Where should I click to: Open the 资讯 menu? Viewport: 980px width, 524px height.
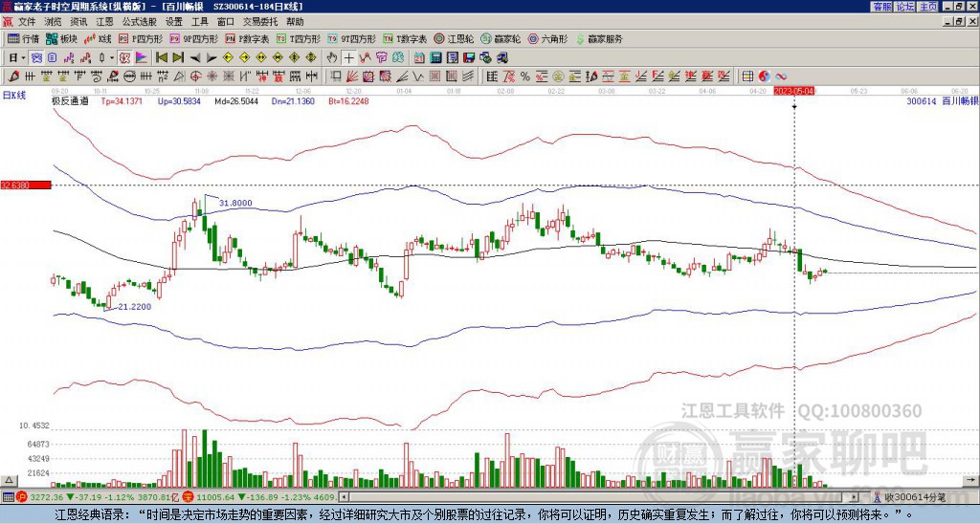pos(78,22)
